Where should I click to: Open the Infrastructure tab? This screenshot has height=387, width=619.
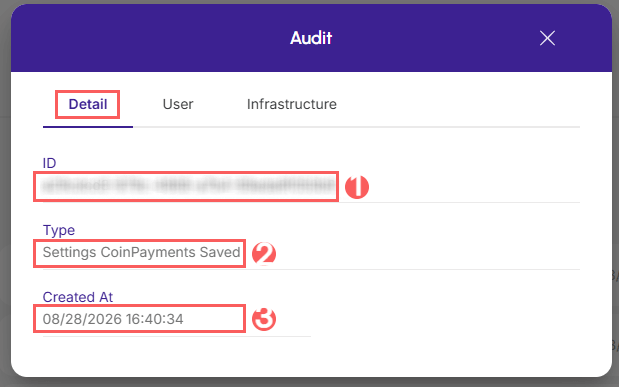tap(292, 104)
